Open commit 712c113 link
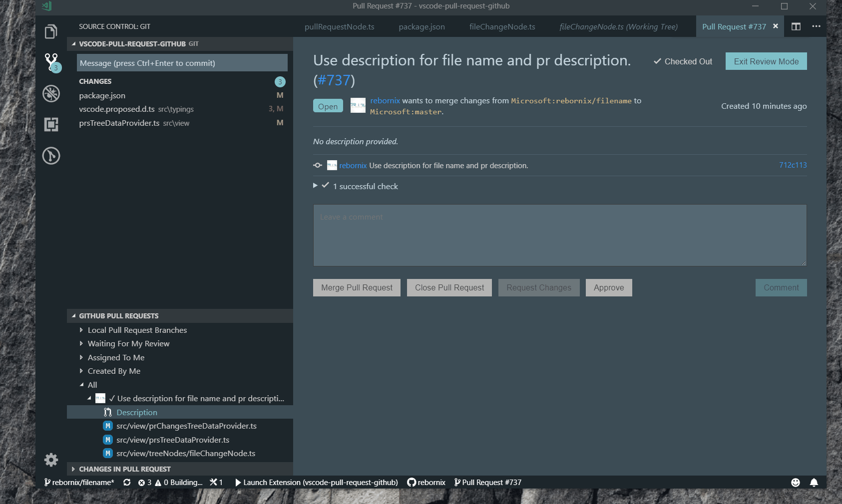Viewport: 842px width, 504px height. pos(793,165)
